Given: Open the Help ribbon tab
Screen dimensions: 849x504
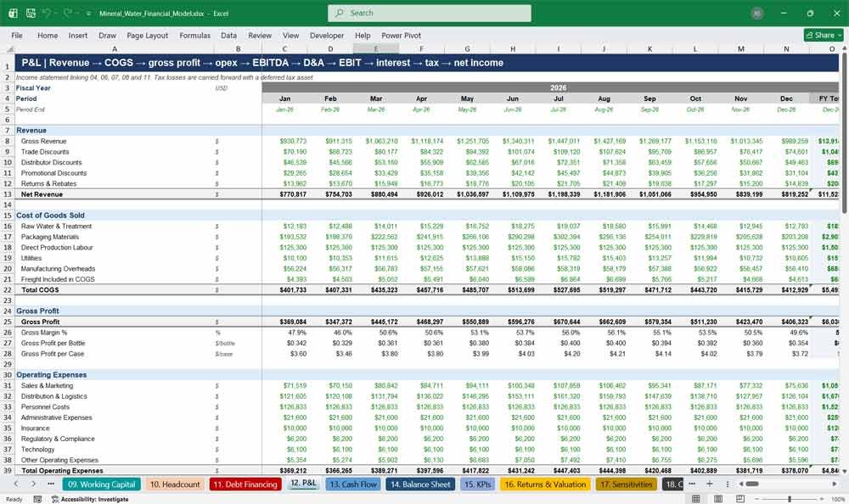Looking at the screenshot, I should coord(363,35).
